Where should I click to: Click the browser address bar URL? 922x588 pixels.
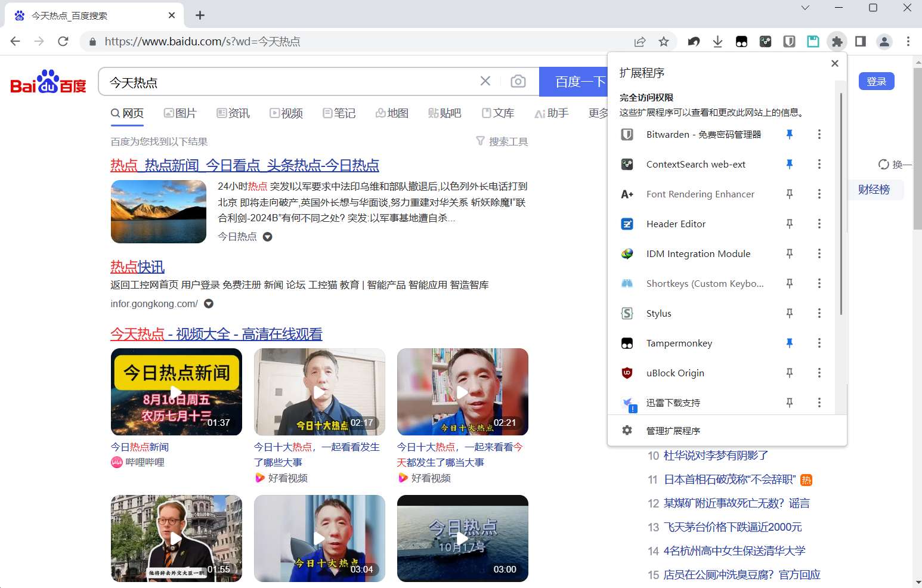(x=203, y=41)
